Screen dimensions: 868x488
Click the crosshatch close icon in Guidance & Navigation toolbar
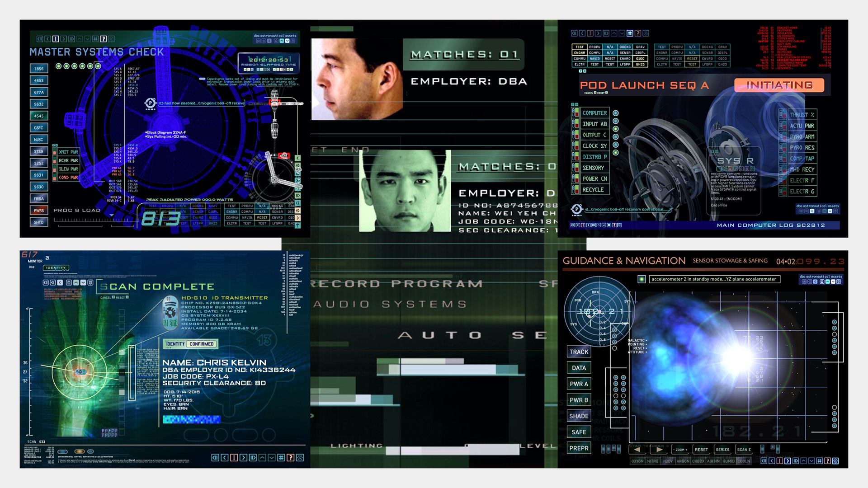pyautogui.click(x=835, y=461)
